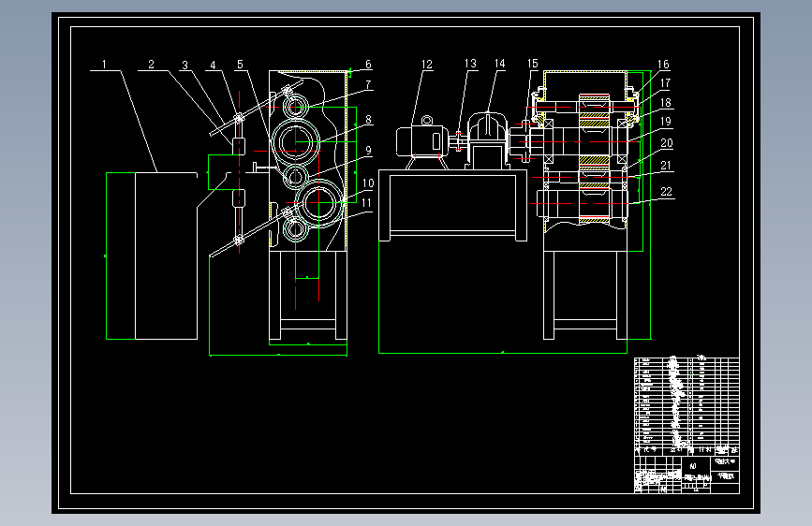Image resolution: width=812 pixels, height=526 pixels.
Task: Click part callout number 15
Action: [533, 63]
